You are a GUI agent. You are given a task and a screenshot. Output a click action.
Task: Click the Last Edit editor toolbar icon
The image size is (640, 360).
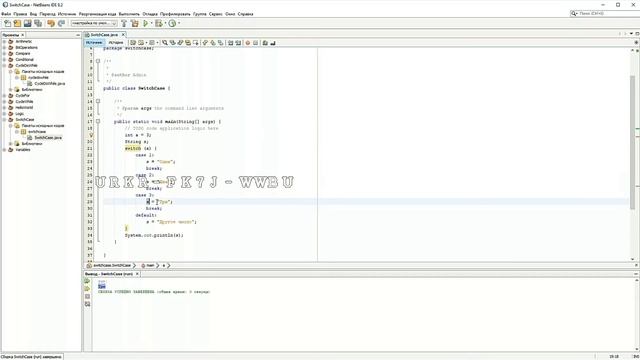point(133,42)
